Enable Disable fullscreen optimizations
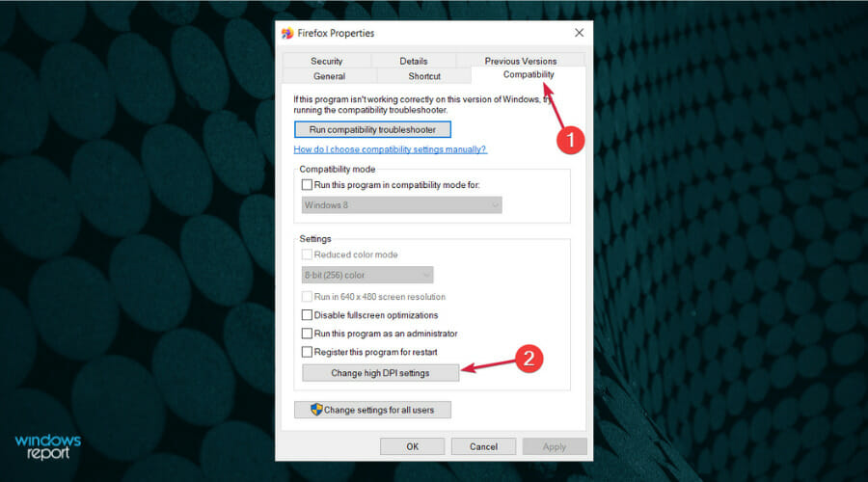Viewport: 868px width, 482px height. (307, 314)
